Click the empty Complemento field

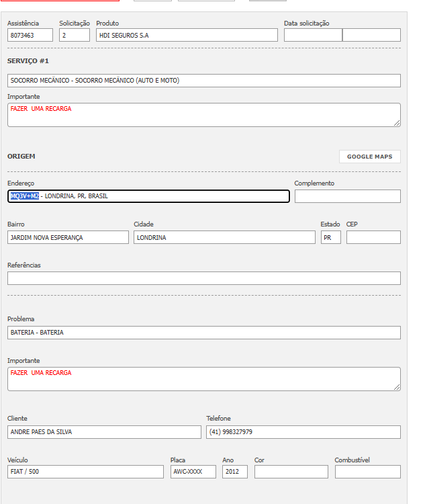347,196
